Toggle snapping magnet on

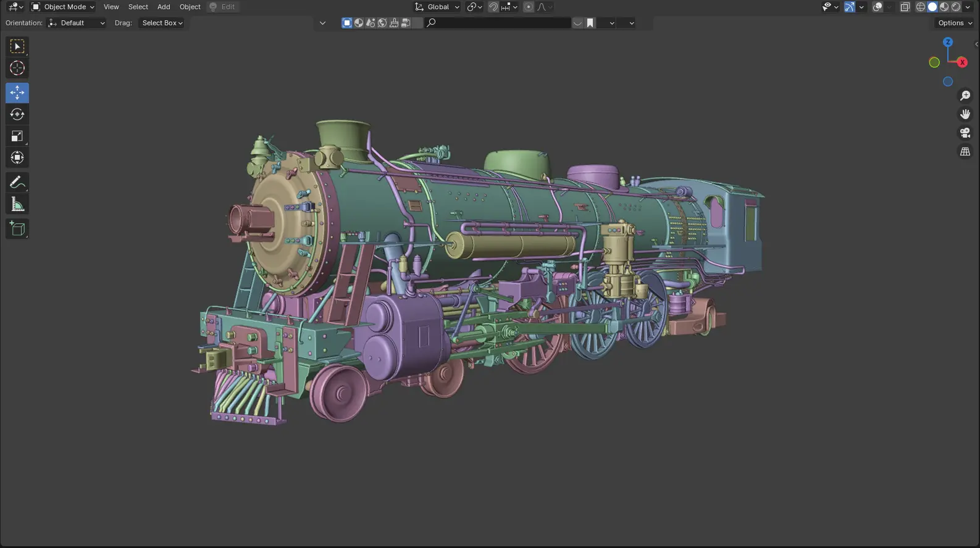pos(493,7)
